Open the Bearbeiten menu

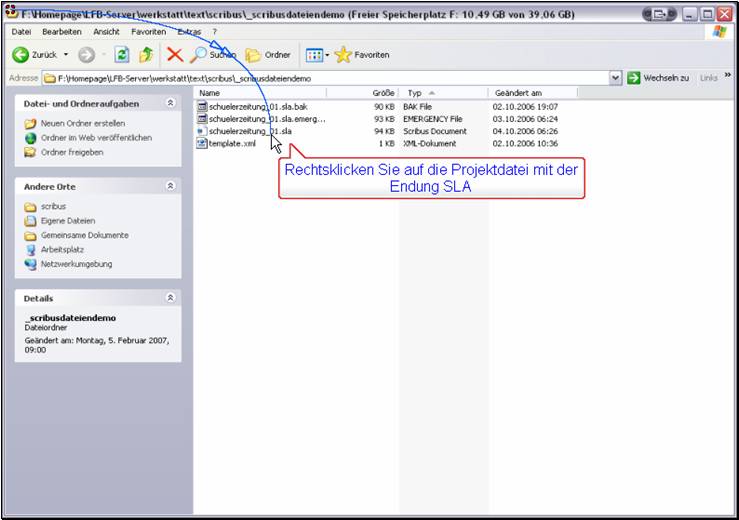61,32
